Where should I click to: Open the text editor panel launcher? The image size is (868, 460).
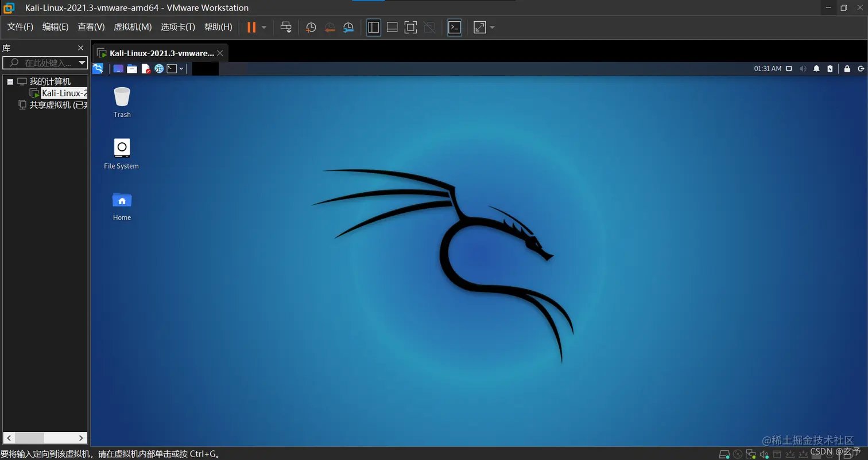tap(146, 69)
